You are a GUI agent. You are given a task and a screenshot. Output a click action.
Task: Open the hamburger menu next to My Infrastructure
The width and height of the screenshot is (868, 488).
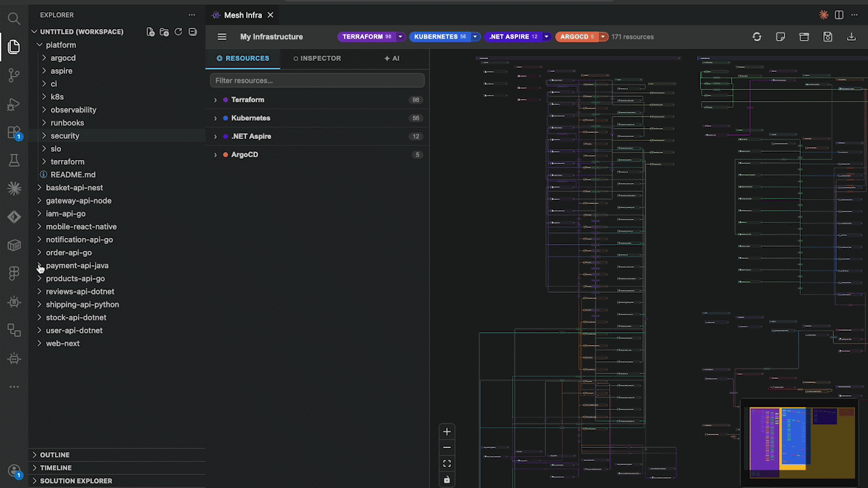[222, 37]
